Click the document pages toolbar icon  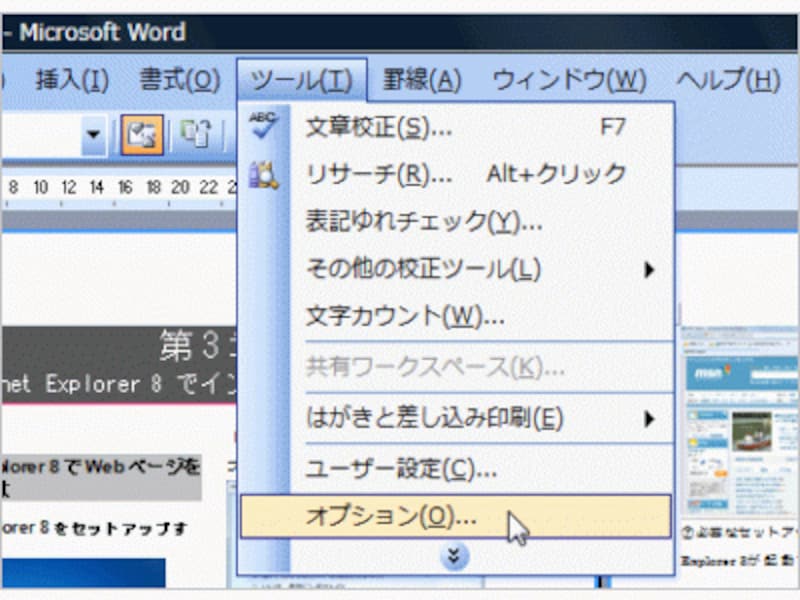pyautogui.click(x=197, y=135)
